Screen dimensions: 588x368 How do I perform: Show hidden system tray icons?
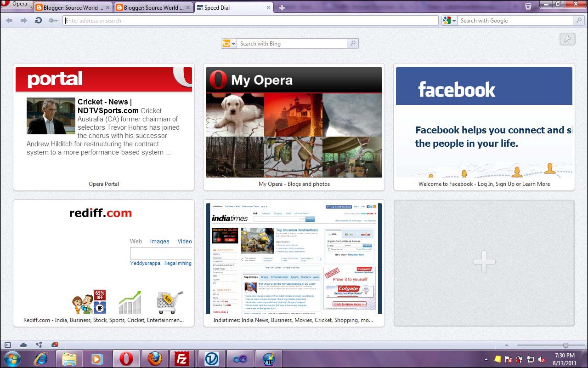tap(486, 359)
